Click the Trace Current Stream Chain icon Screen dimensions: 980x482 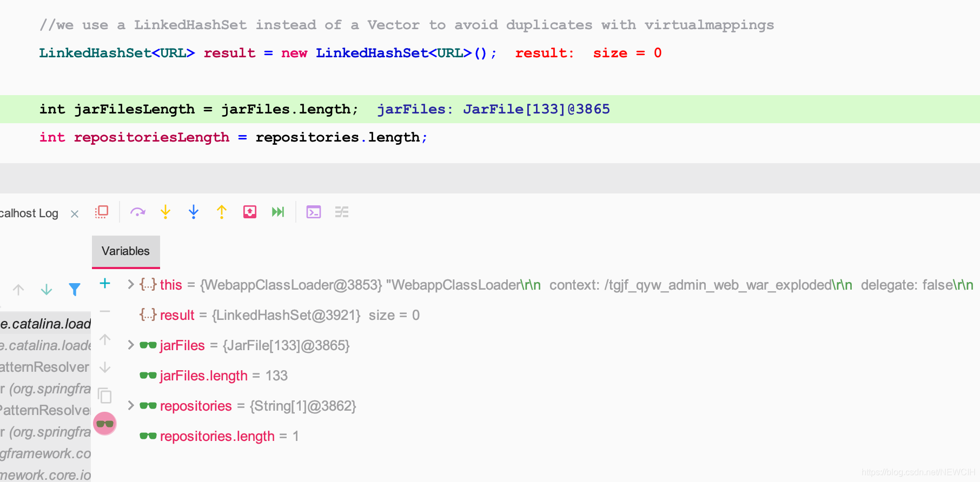point(342,212)
